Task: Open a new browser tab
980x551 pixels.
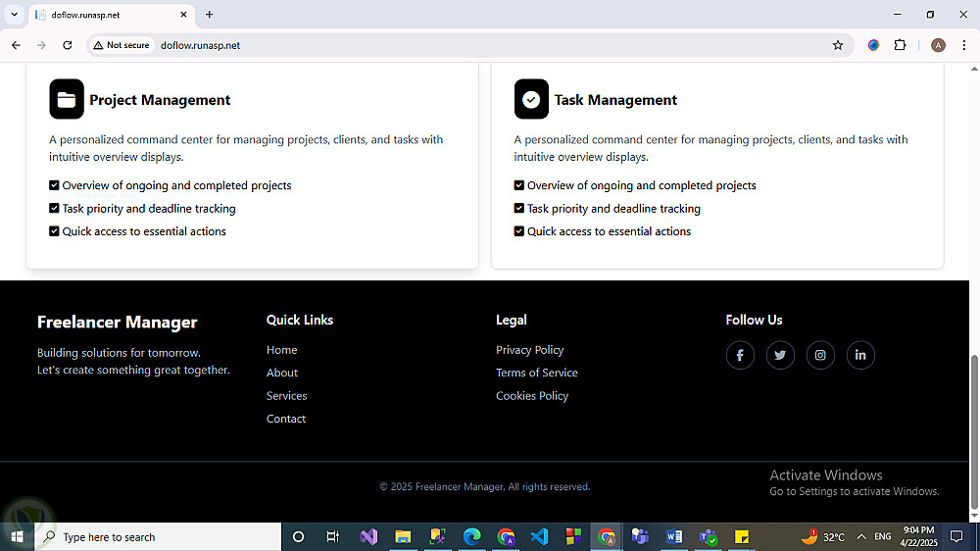Action: pos(210,15)
